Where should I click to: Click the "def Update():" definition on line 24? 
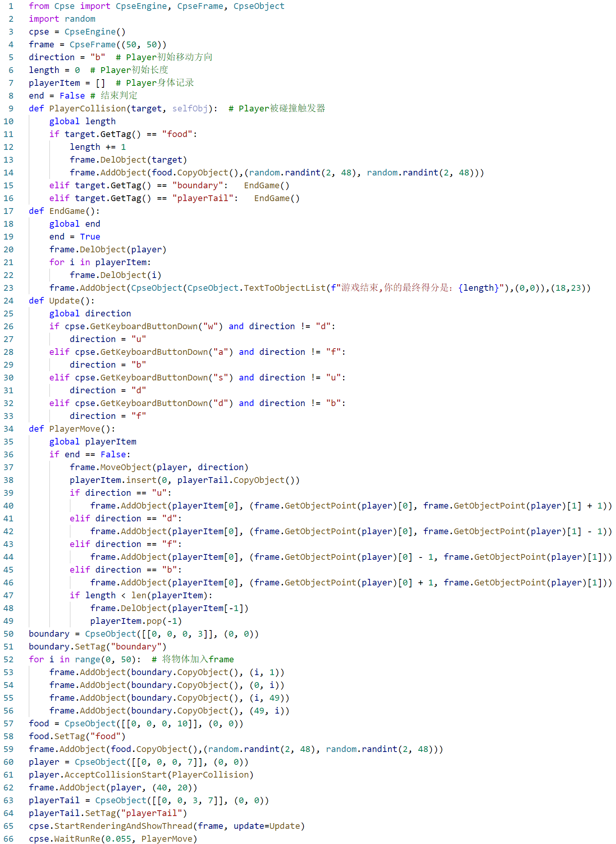point(62,301)
